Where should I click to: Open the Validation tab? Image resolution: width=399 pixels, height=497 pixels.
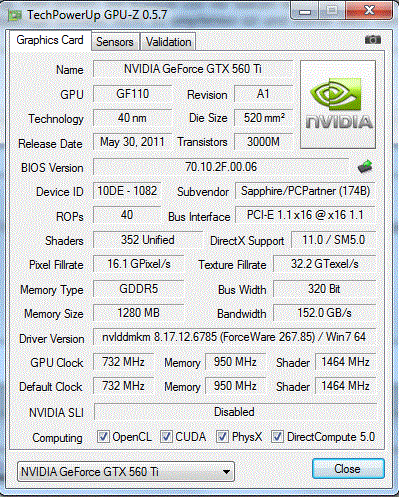click(x=168, y=42)
